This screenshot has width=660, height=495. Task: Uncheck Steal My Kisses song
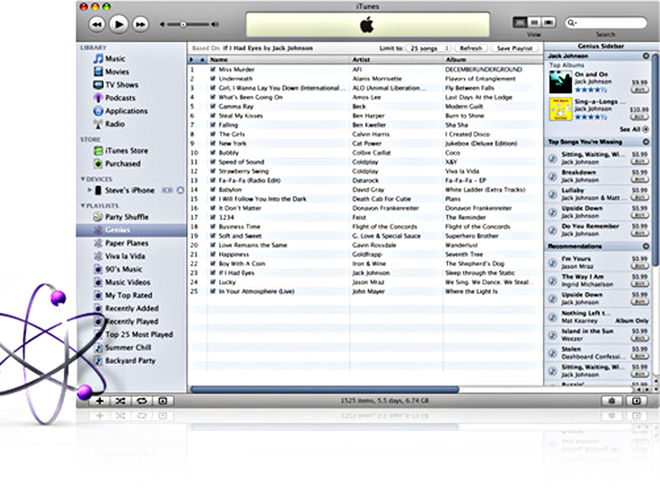pos(213,116)
